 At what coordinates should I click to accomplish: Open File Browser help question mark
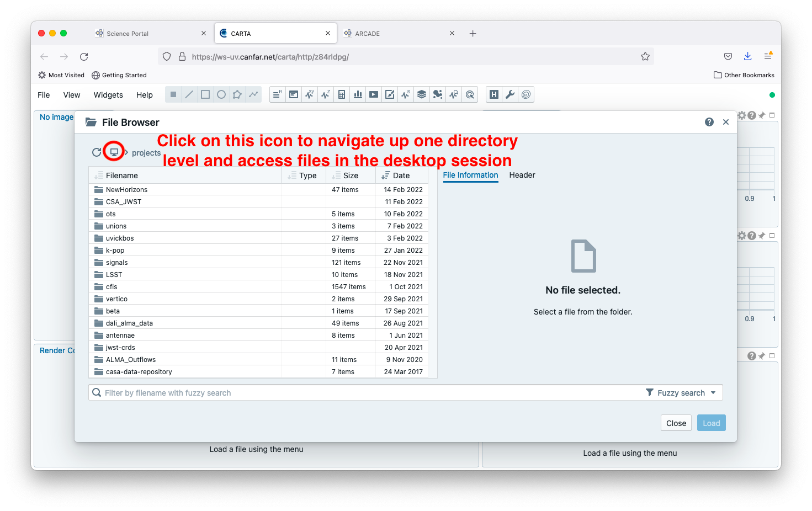709,122
